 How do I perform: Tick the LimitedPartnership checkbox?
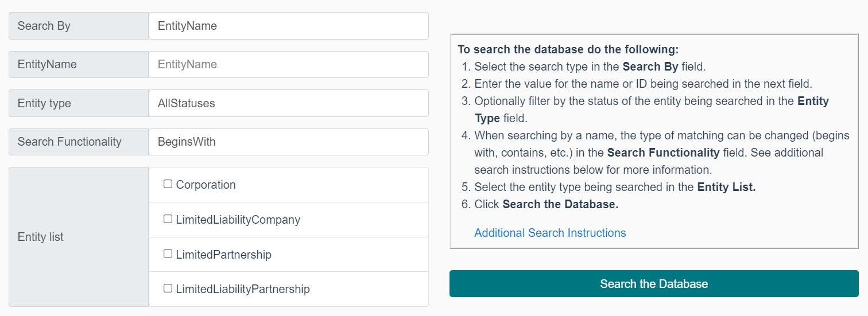168,253
